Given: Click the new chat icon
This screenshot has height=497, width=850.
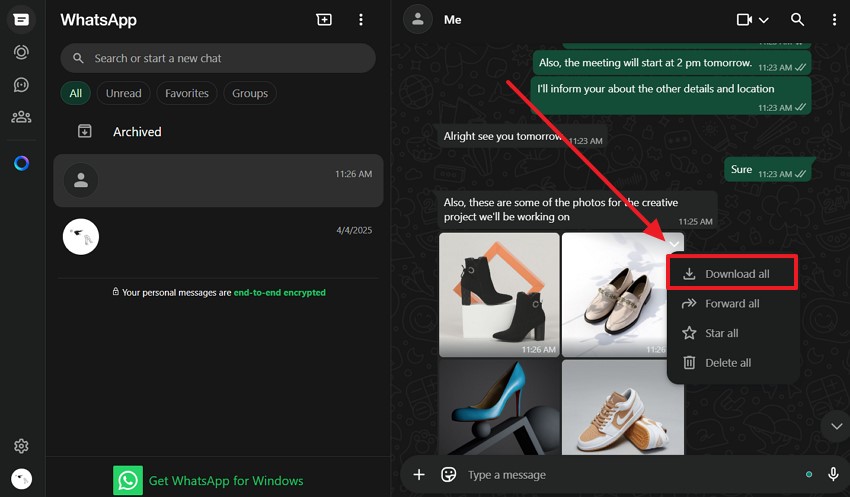Looking at the screenshot, I should click(x=324, y=20).
